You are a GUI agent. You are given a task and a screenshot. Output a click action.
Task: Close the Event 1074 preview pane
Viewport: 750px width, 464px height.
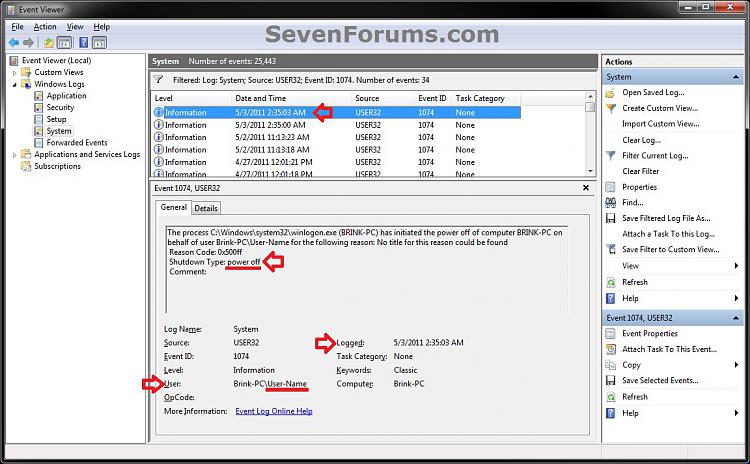point(586,188)
